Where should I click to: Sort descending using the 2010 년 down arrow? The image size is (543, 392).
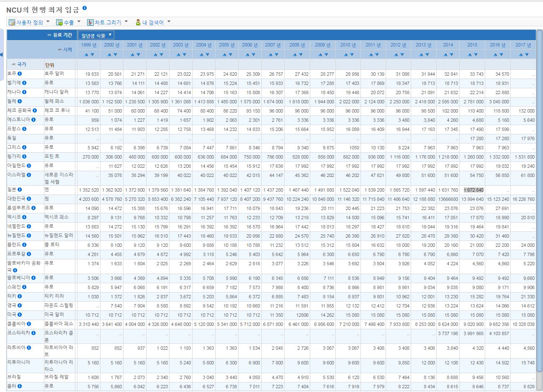coord(352,54)
